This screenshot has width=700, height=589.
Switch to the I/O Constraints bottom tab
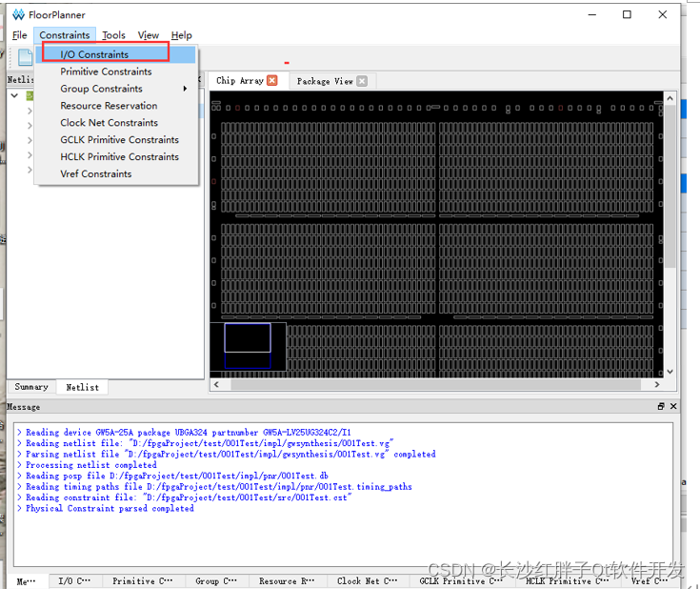pos(74,581)
